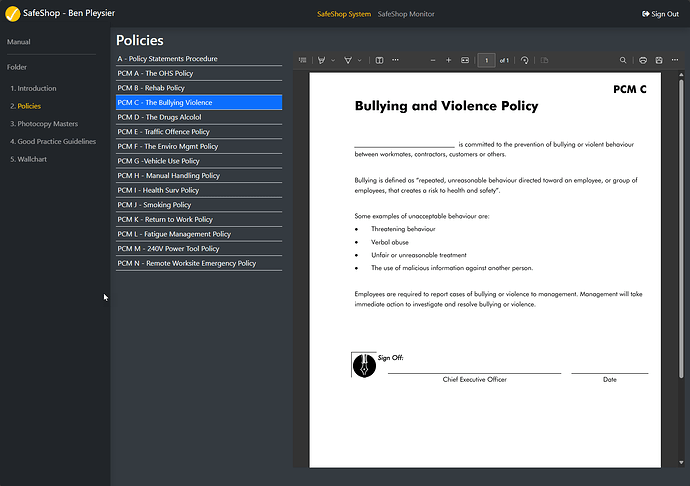Open PCM I - Health Surv Policy
The height and width of the screenshot is (486, 690).
click(x=199, y=190)
